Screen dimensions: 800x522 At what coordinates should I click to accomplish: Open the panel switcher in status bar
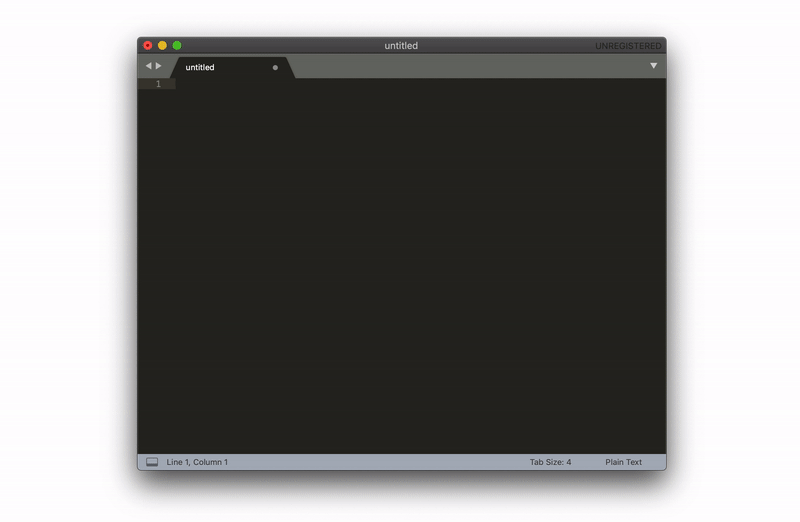pyautogui.click(x=152, y=462)
